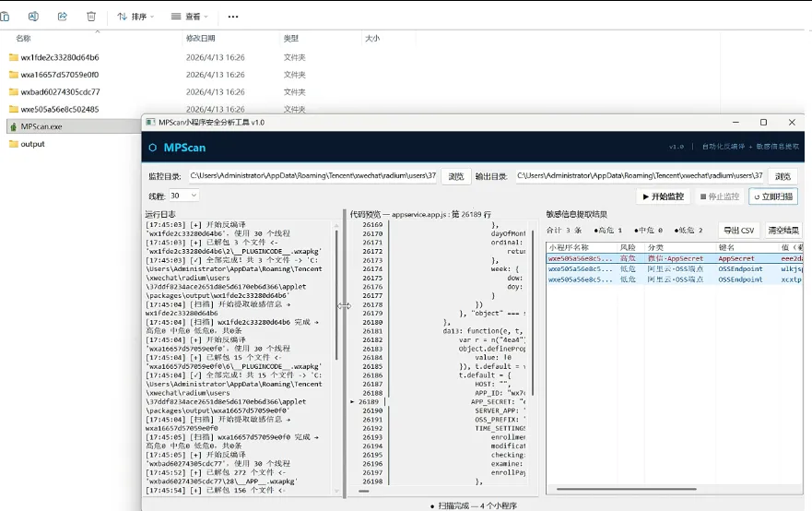Select the OSSEndpoint row with value wlkjs
Screen dimensions: 812x511
tap(675, 268)
